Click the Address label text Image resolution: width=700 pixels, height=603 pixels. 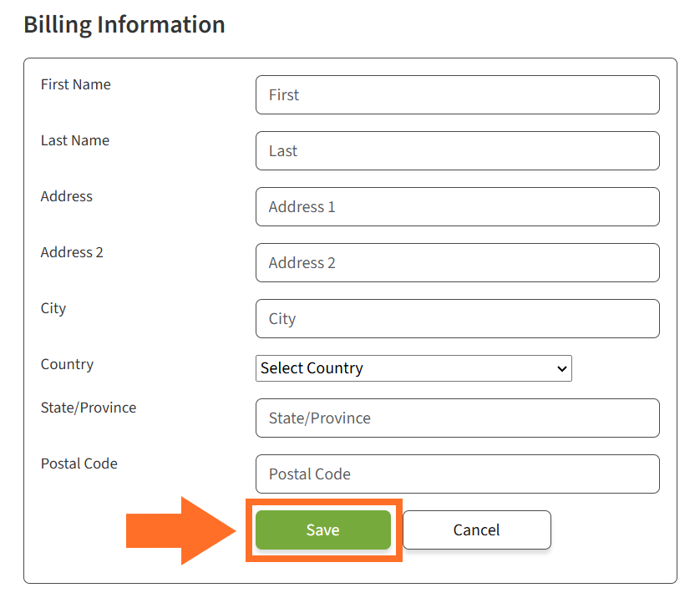tap(66, 196)
